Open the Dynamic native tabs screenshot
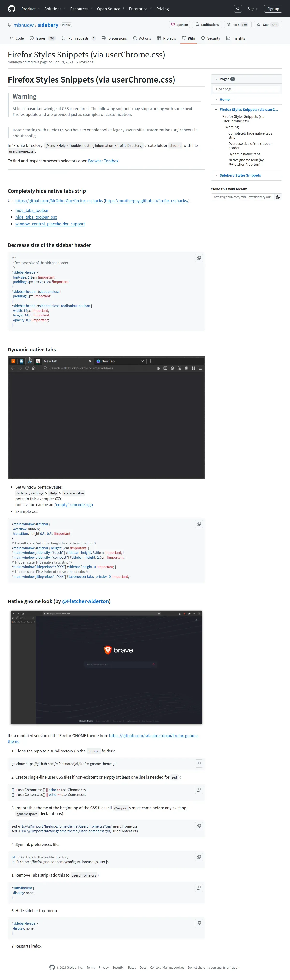The image size is (290, 980). point(106,417)
